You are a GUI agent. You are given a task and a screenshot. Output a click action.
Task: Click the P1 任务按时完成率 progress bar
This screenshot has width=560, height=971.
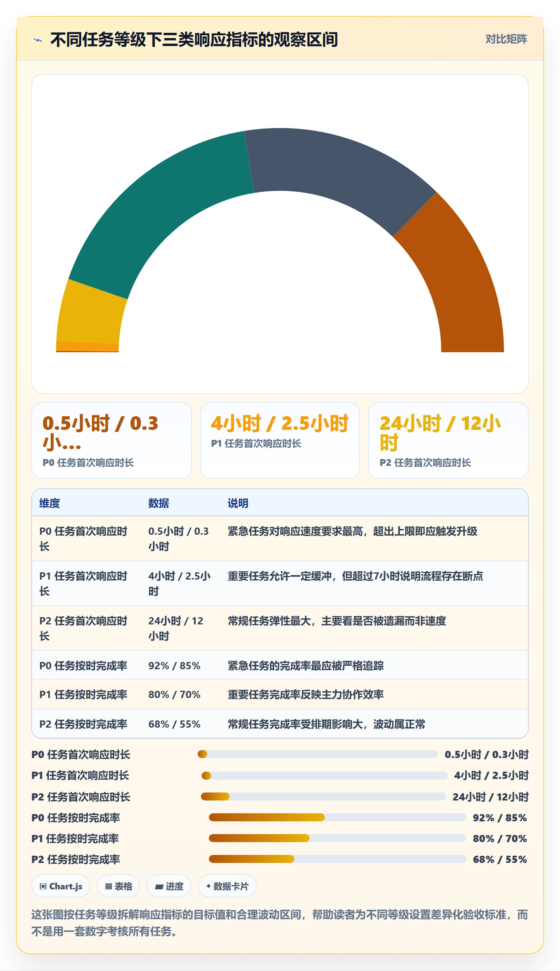338,838
